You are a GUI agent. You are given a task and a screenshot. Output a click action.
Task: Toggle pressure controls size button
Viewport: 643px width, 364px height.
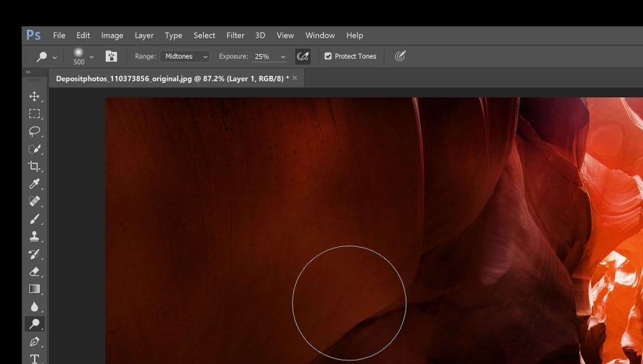pos(400,56)
